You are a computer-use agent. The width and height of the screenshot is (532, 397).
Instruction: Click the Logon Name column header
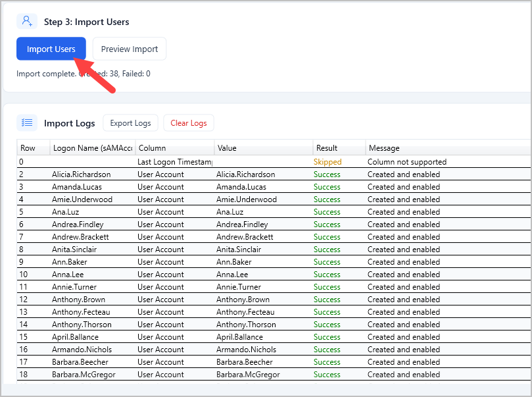[93, 148]
